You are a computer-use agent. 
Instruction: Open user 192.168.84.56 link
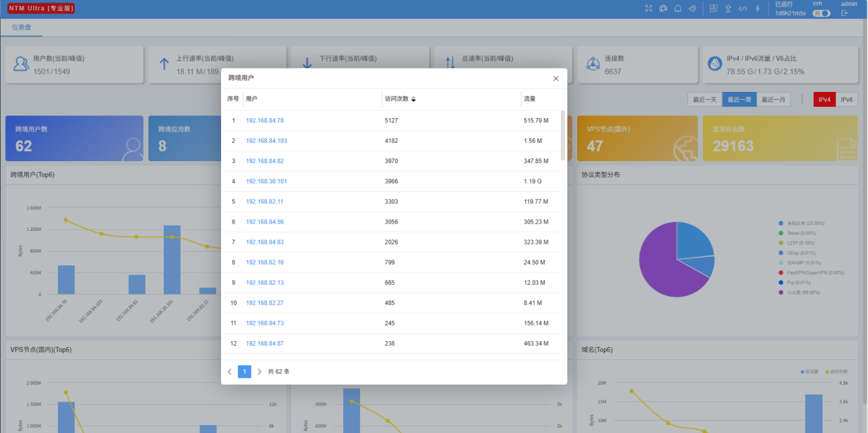click(265, 222)
